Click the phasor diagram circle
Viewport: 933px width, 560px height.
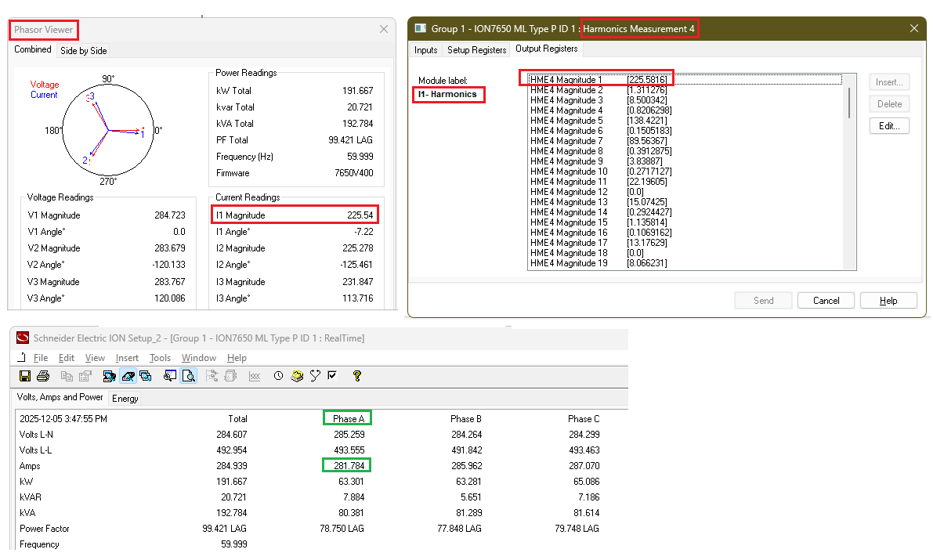tap(107, 130)
